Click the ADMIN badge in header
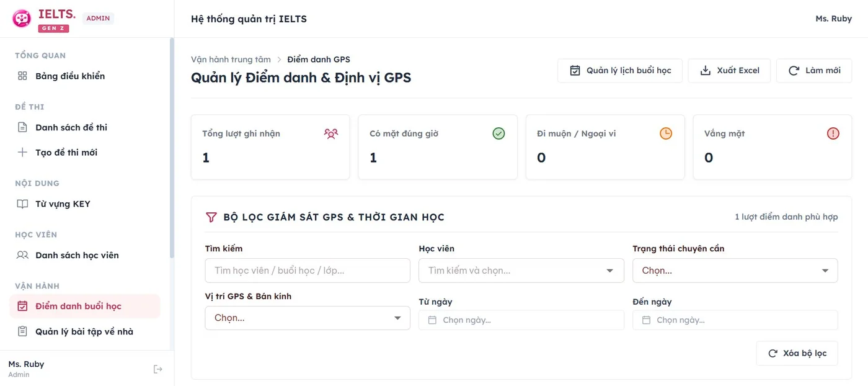 (98, 18)
